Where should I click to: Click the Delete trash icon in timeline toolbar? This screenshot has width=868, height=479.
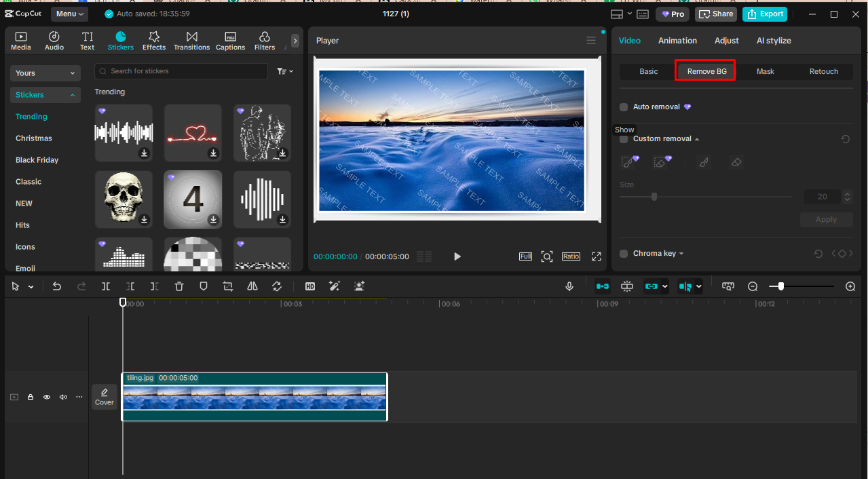[x=179, y=286]
